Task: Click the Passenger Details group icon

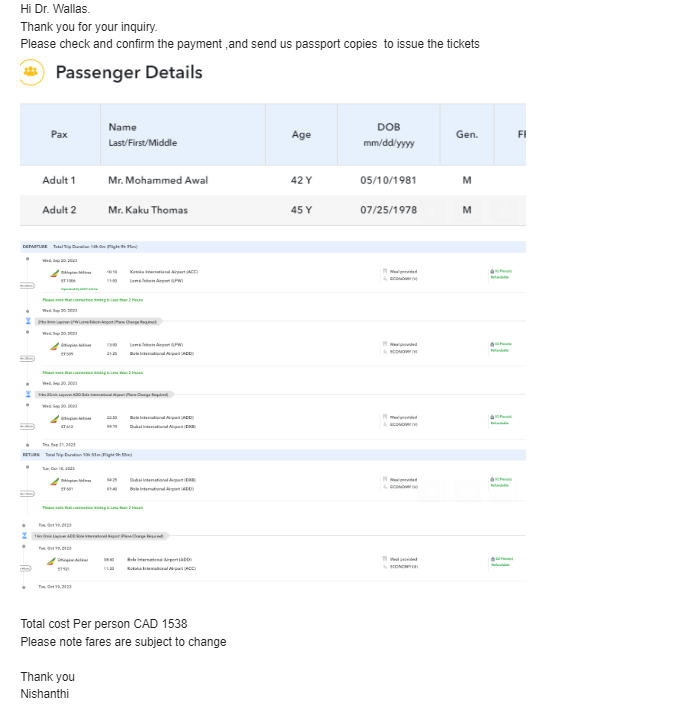Action: click(31, 72)
